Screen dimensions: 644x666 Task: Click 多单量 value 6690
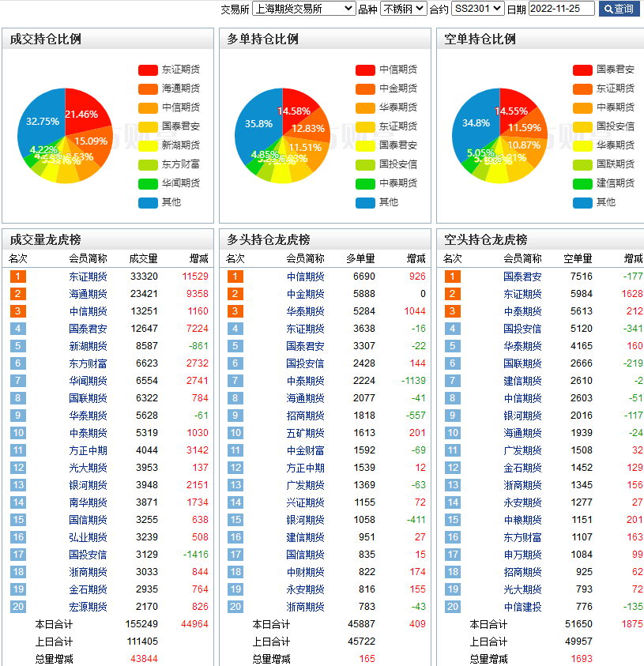pyautogui.click(x=364, y=277)
